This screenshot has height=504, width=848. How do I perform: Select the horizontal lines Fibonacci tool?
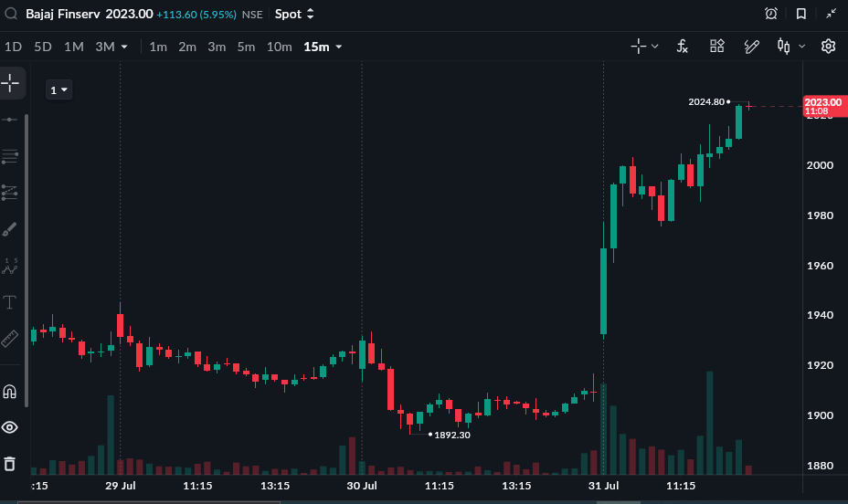tap(10, 157)
